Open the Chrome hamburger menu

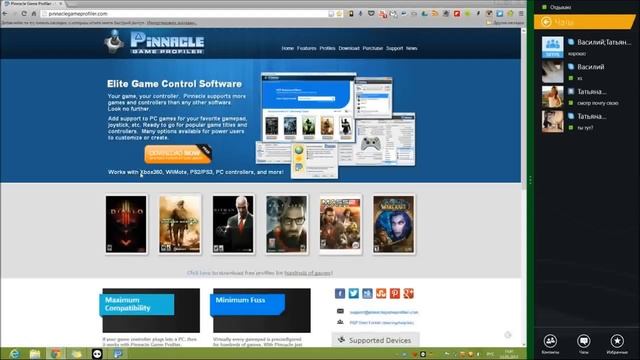521,13
